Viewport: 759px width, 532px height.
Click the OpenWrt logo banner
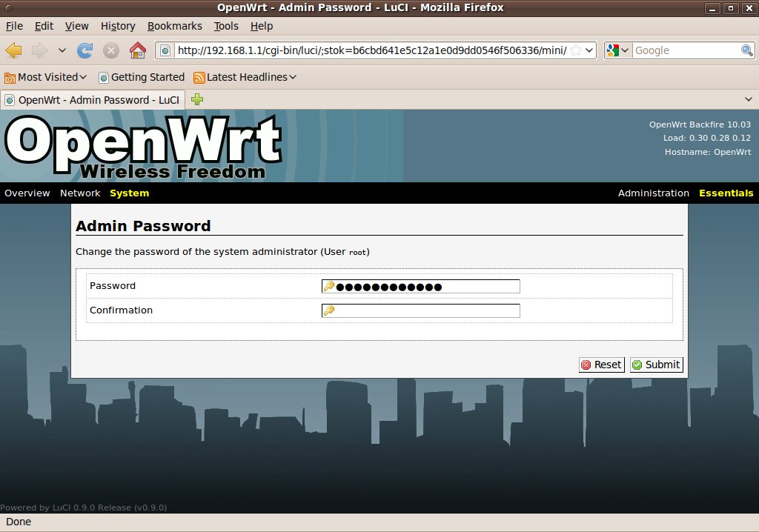tap(145, 147)
